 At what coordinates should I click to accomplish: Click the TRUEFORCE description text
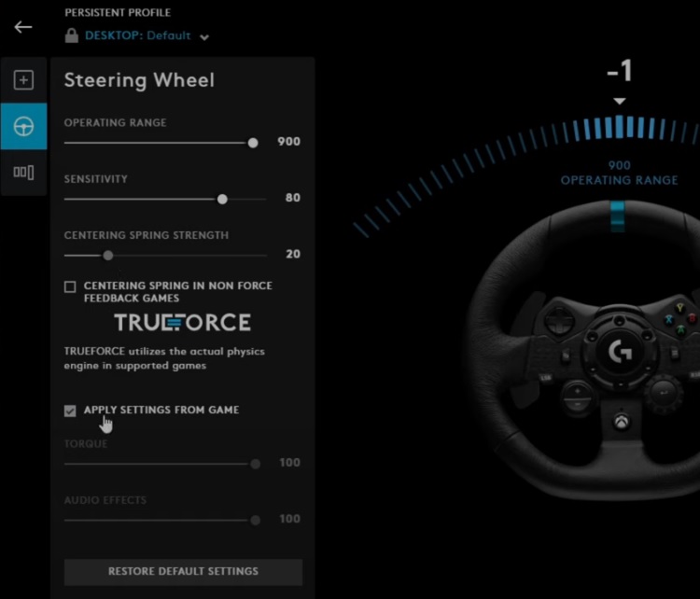click(164, 358)
